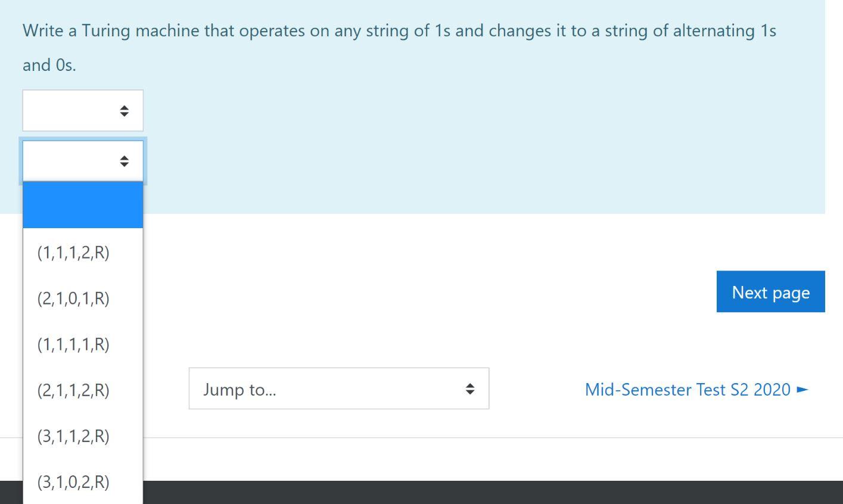Select option (3,1,0,2,R) from the list
The width and height of the screenshot is (843, 504).
click(x=71, y=481)
